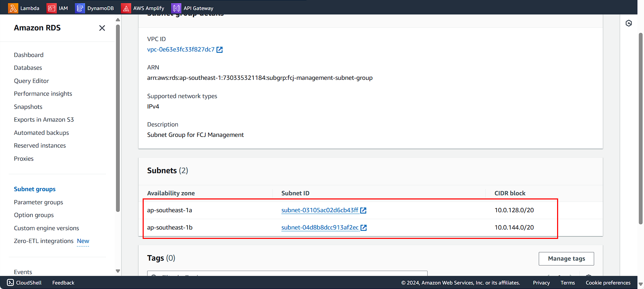Launch CloudShell terminal icon
This screenshot has width=644, height=289.
tap(10, 282)
